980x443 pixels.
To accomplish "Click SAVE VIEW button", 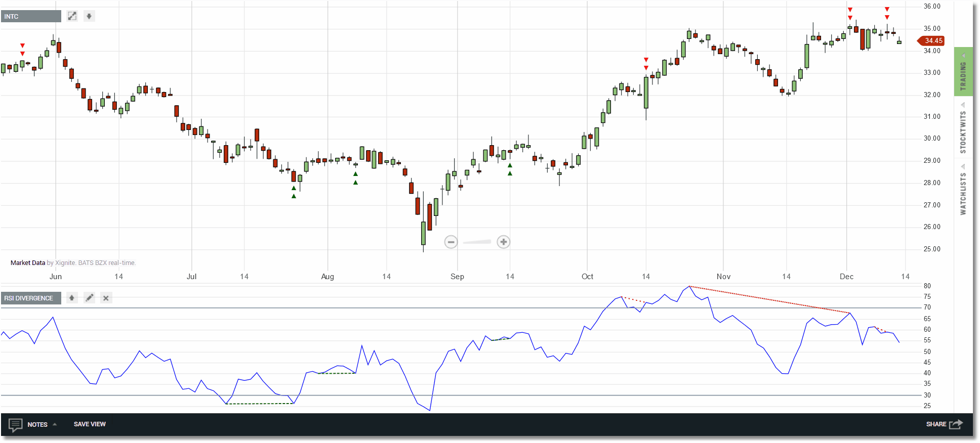I will [90, 424].
